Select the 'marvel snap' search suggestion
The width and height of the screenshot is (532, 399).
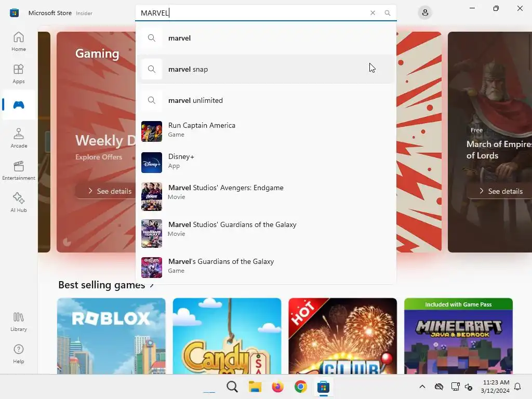pyautogui.click(x=265, y=69)
